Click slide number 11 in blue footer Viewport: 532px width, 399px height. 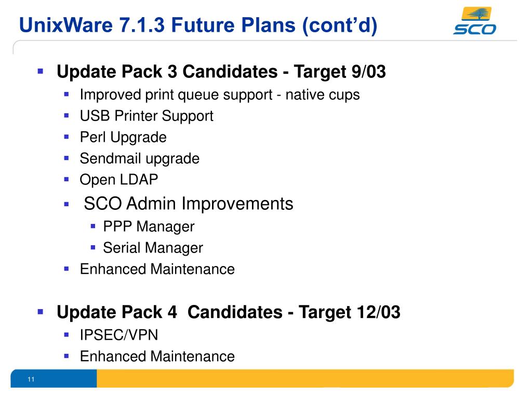coord(31,379)
